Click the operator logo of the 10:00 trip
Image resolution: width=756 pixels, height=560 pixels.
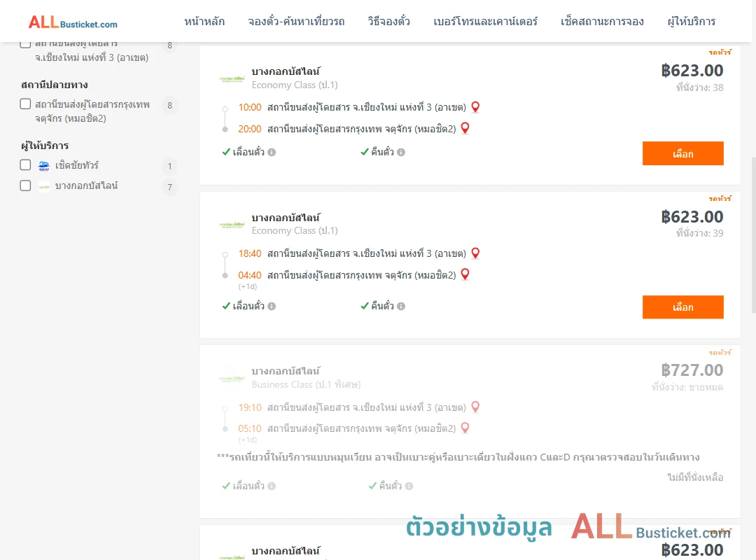point(232,78)
